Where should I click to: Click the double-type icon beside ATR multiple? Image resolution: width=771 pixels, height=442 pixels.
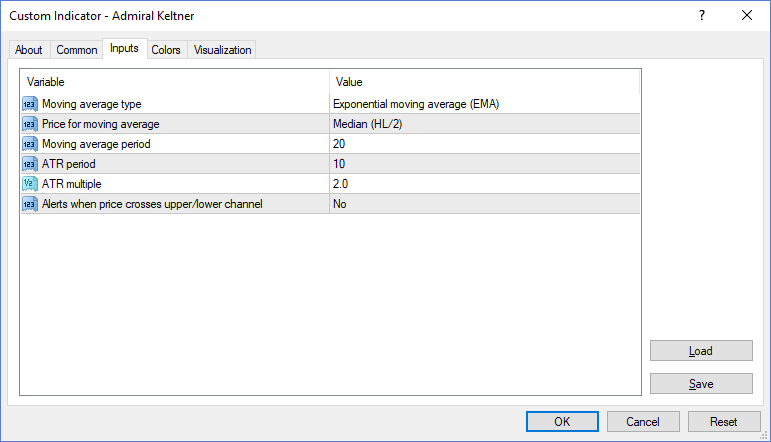30,184
